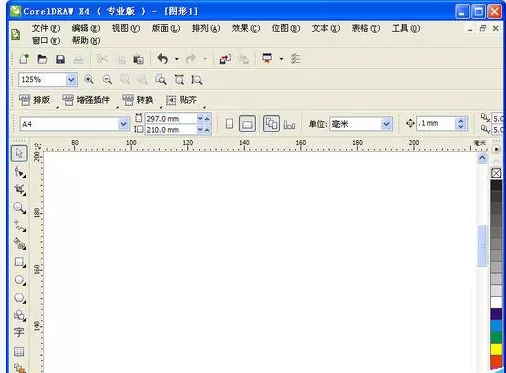Screen dimensions: 506x373
Task: Click the Zoom to page icon
Action: coord(161,79)
